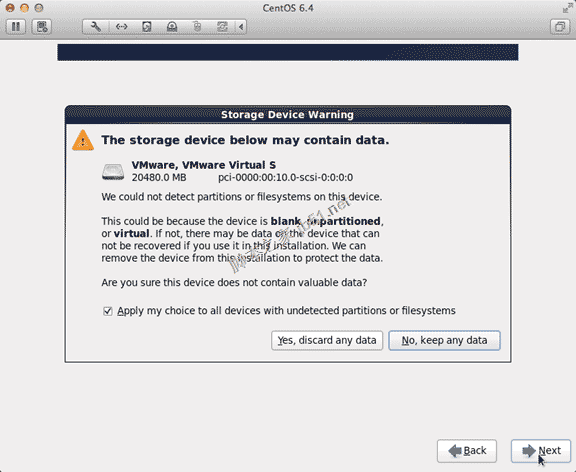
Task: Open virtual machine settings wrench icon
Action: click(96, 27)
